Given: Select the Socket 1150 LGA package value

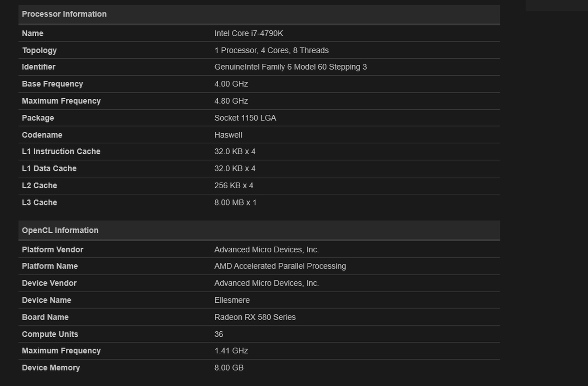Looking at the screenshot, I should point(245,118).
